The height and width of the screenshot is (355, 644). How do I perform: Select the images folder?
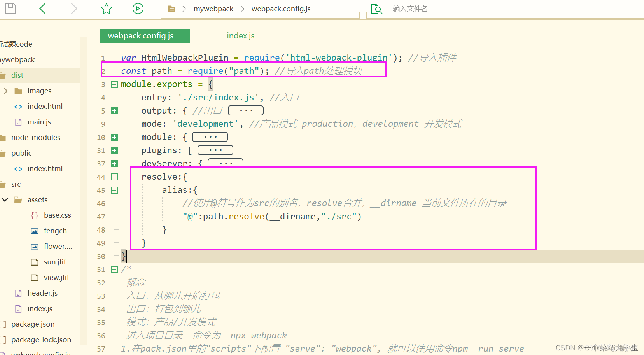[x=39, y=91]
